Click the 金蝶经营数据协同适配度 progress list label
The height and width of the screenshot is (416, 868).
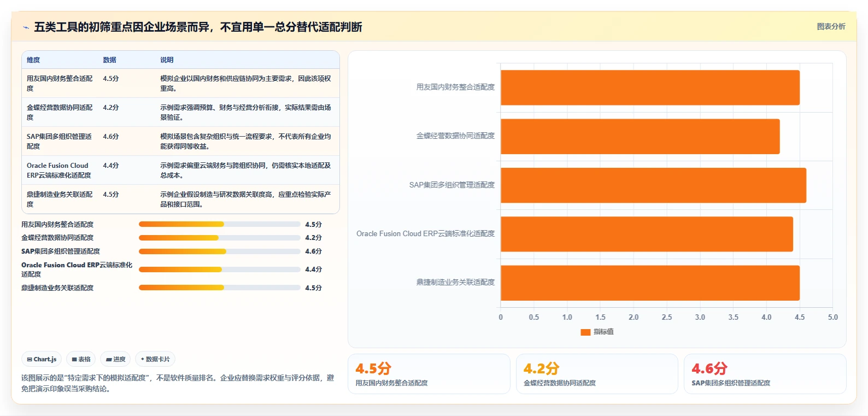[57, 238]
